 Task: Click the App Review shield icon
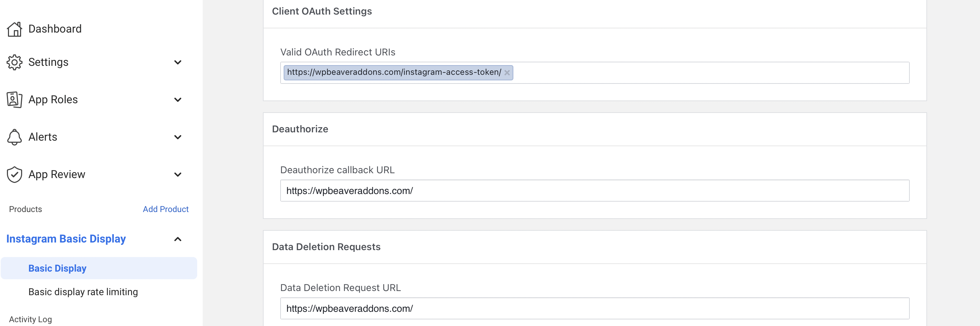coord(15,174)
